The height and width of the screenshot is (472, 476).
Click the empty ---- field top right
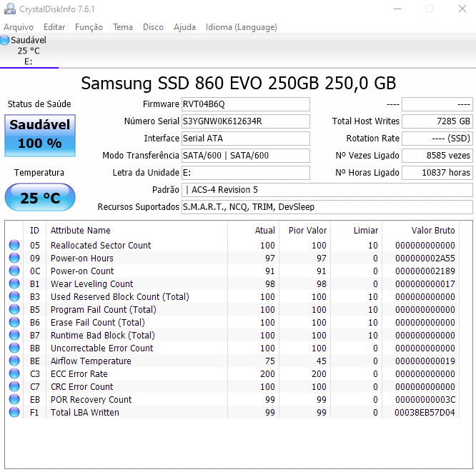(437, 104)
